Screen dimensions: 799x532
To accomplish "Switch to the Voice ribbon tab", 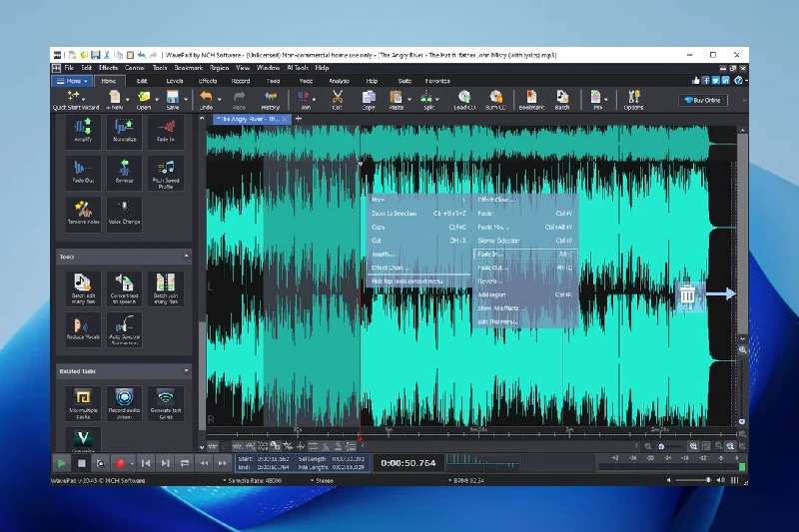I will click(x=306, y=81).
